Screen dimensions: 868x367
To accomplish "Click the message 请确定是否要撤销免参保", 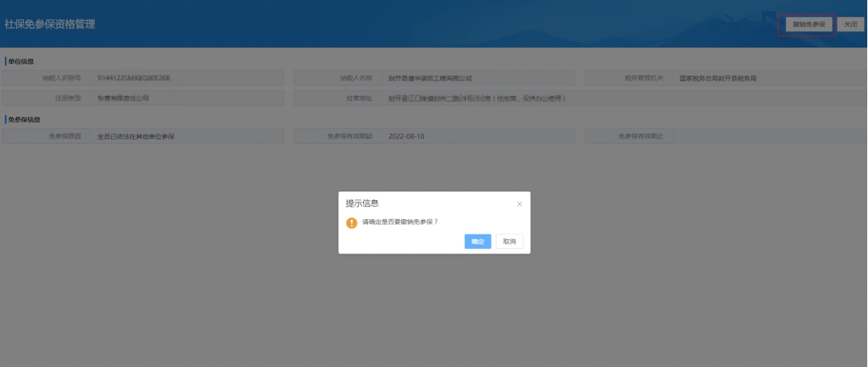I will (x=400, y=222).
